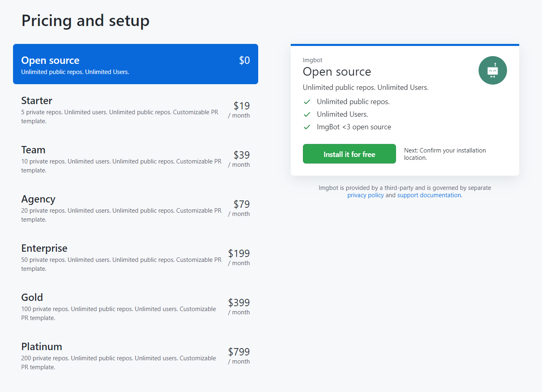Image resolution: width=542 pixels, height=392 pixels.
Task: Click the Imgbot robot logo icon
Action: pos(492,70)
